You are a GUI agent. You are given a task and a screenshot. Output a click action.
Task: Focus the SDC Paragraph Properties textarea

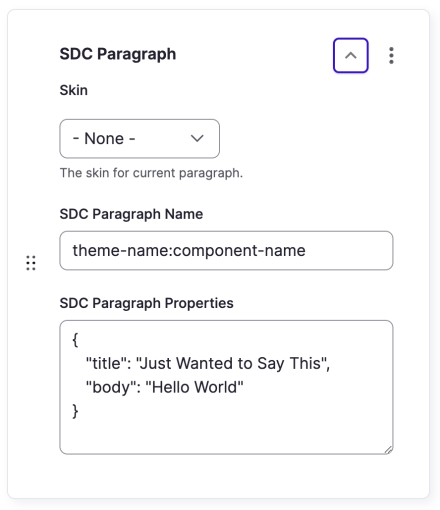[x=226, y=387]
